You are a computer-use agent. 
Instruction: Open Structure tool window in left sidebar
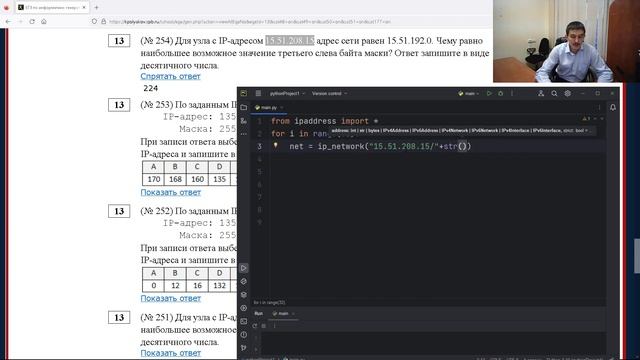pyautogui.click(x=244, y=121)
